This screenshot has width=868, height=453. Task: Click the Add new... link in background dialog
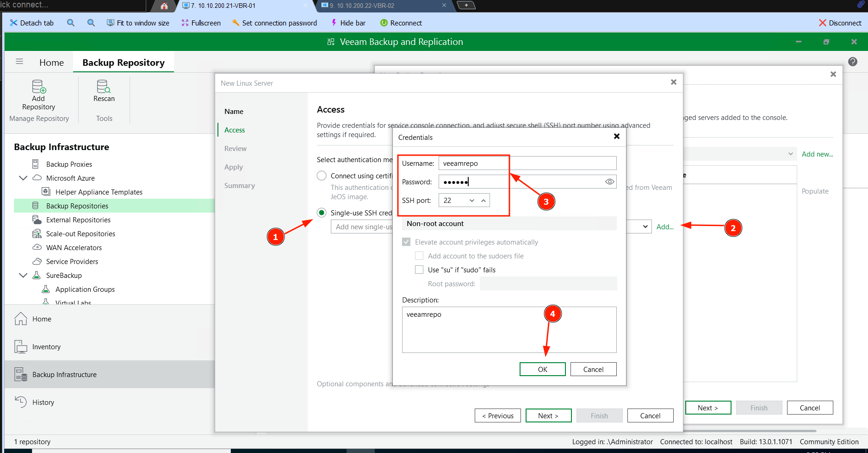point(818,154)
